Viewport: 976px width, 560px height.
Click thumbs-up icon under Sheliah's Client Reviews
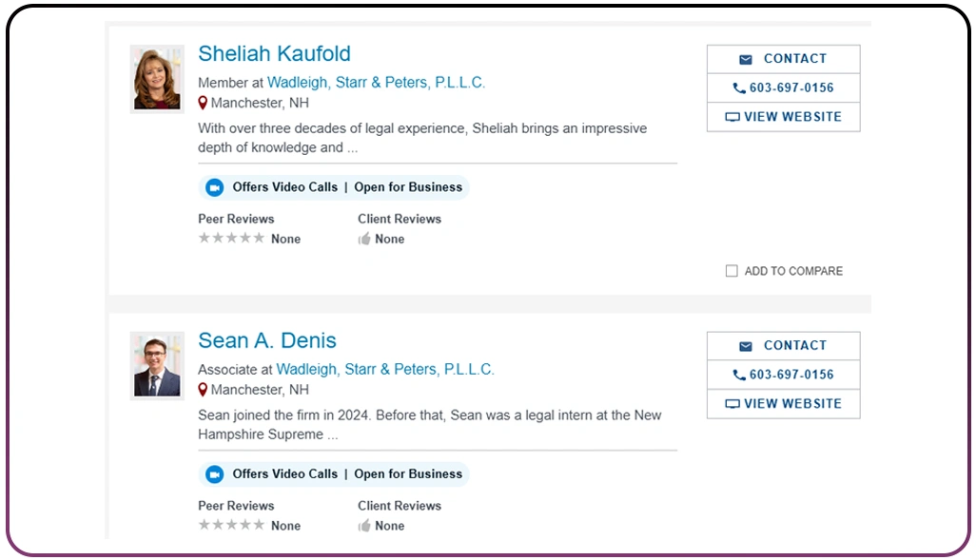364,240
